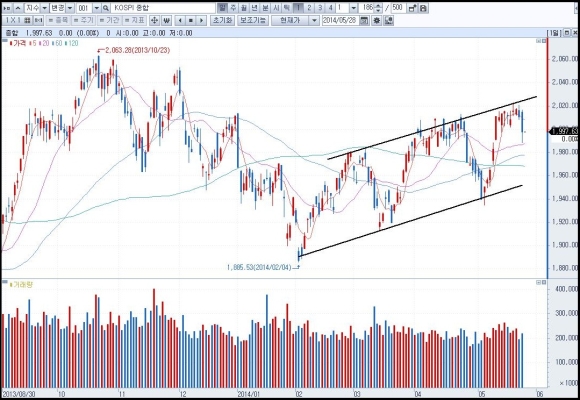Expand the 001 code dropdown arrow
The width and height of the screenshot is (580, 400).
point(97,8)
